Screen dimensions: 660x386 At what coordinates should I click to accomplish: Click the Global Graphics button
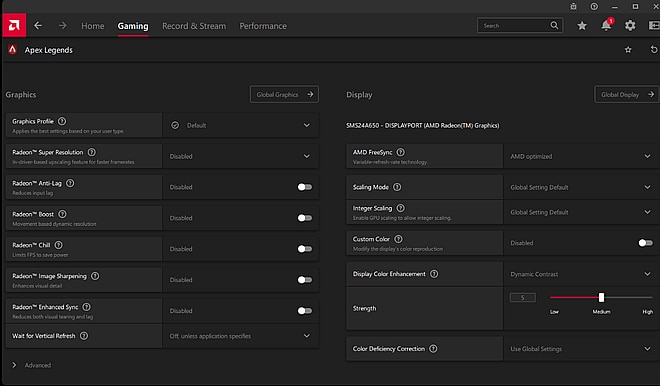click(284, 94)
